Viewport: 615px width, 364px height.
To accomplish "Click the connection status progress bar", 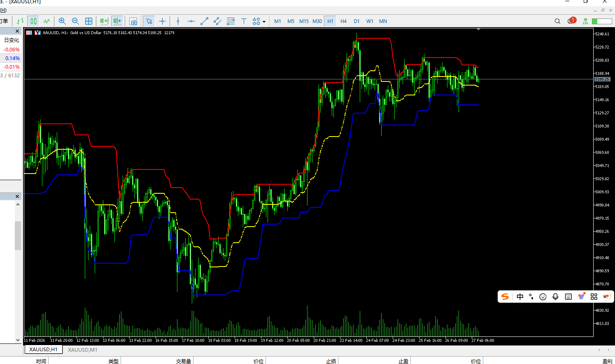I will click(x=602, y=21).
